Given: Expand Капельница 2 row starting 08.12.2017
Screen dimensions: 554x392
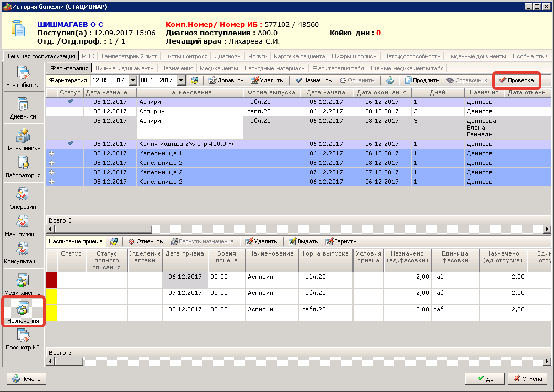Looking at the screenshot, I should click(x=51, y=163).
